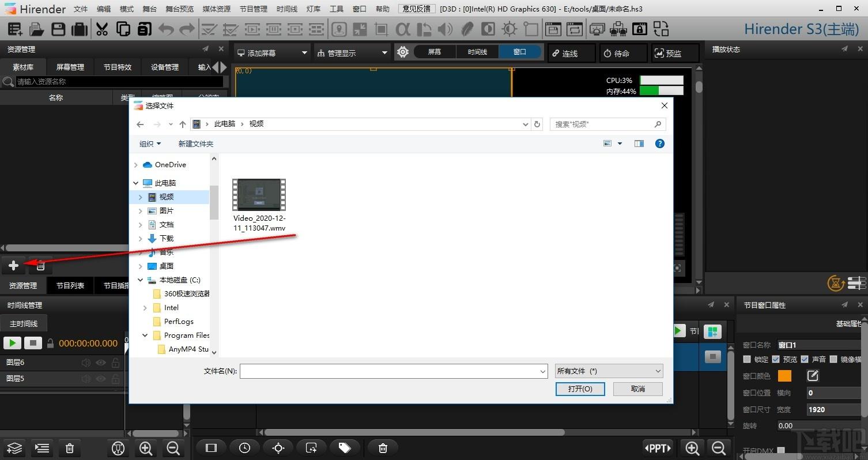The height and width of the screenshot is (460, 868).
Task: Click the brightness sun icon in toolbar
Action: [510, 29]
